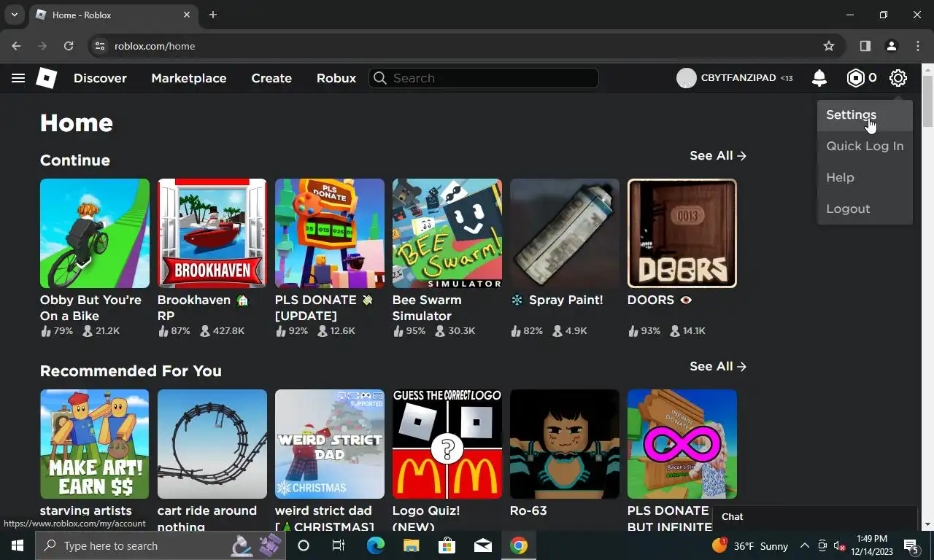Focus the Roblox search field

coord(484,78)
